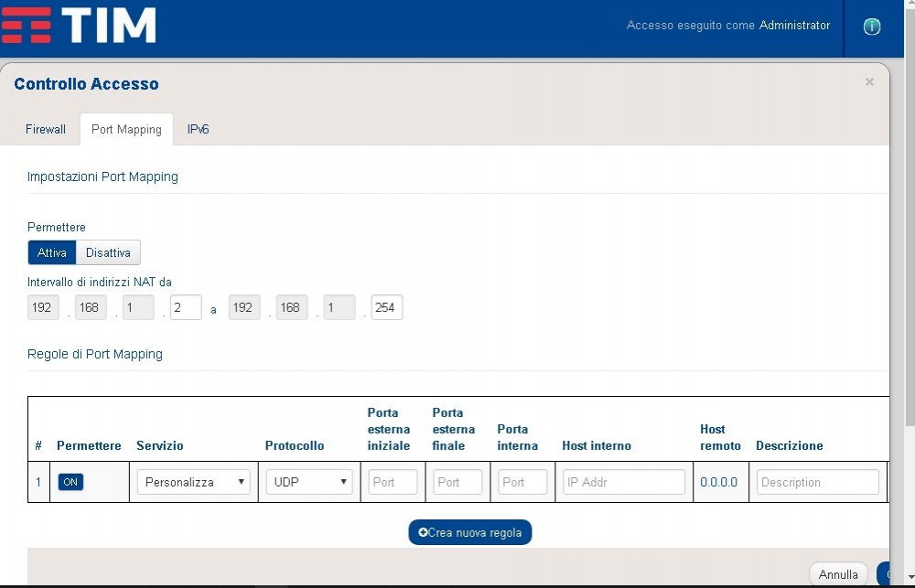915x588 pixels.
Task: Select the Port Mapping tab
Action: click(126, 130)
